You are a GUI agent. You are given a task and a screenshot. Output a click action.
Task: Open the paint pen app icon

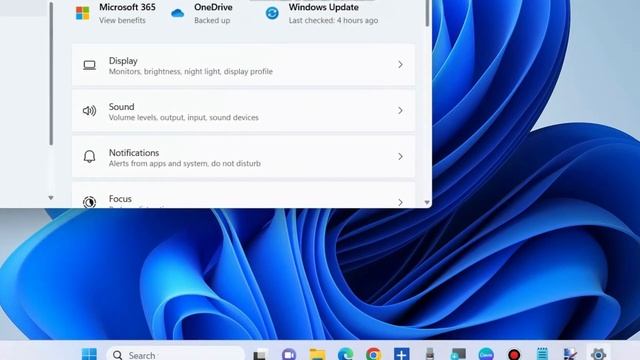point(570,354)
